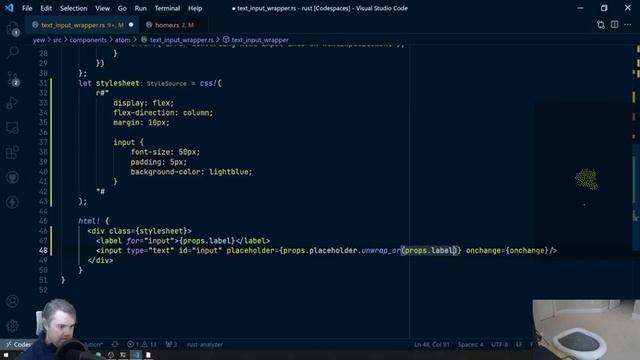Click the 'html! {' macro on line 45
This screenshot has width=640, height=360.
(94, 221)
